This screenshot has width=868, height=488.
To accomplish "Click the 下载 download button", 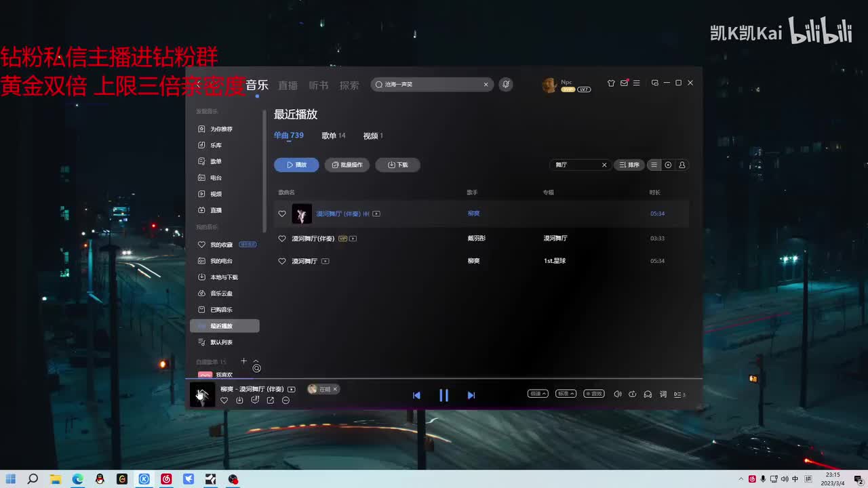I will (x=397, y=165).
